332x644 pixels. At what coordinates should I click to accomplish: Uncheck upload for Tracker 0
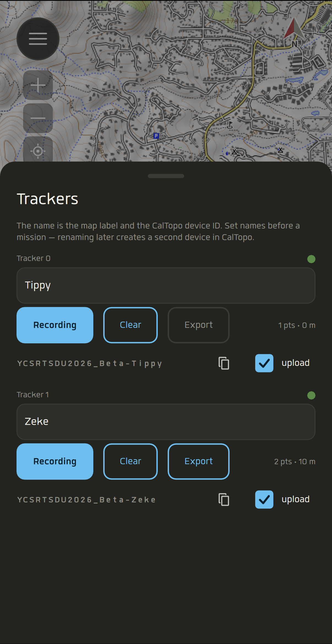(264, 363)
